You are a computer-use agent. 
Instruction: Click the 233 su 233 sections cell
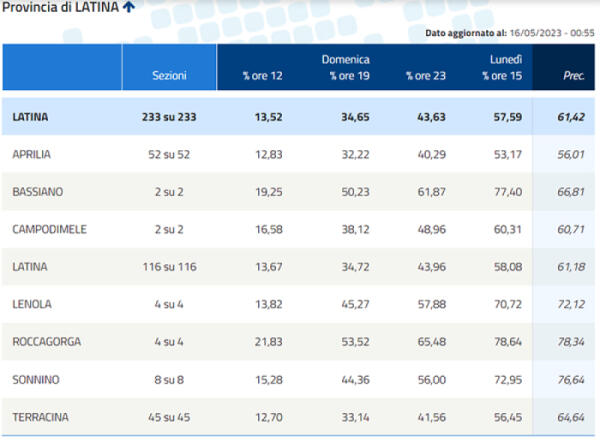[169, 117]
